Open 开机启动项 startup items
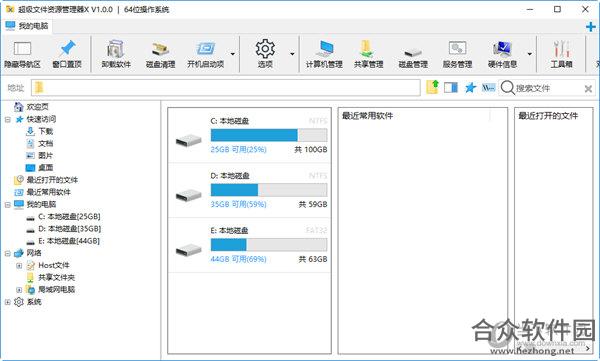600x361 pixels. pos(205,55)
